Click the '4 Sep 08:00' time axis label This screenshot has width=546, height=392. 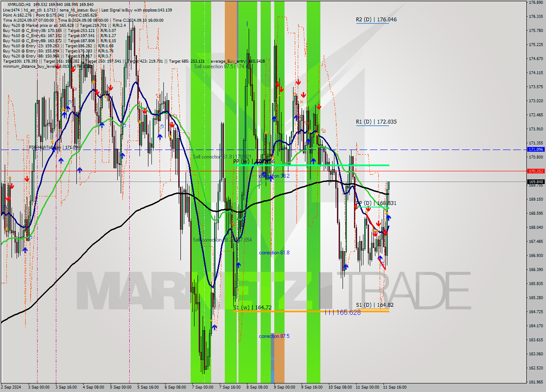coord(93,387)
